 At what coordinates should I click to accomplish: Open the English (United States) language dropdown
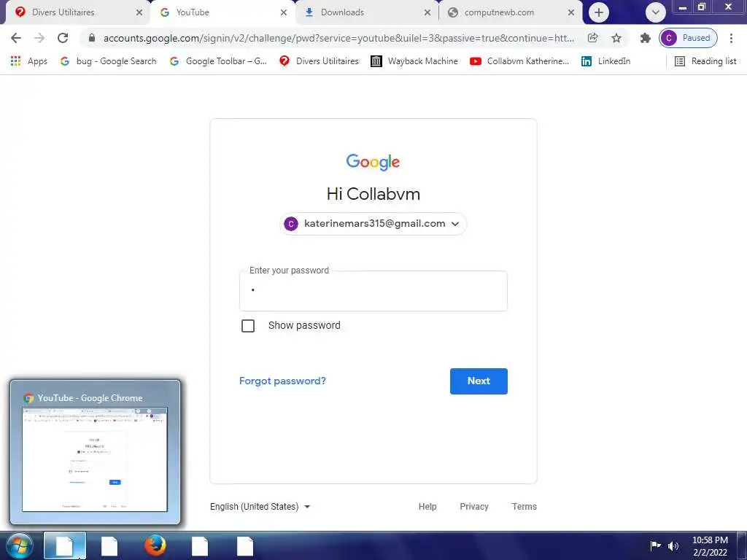pyautogui.click(x=260, y=507)
